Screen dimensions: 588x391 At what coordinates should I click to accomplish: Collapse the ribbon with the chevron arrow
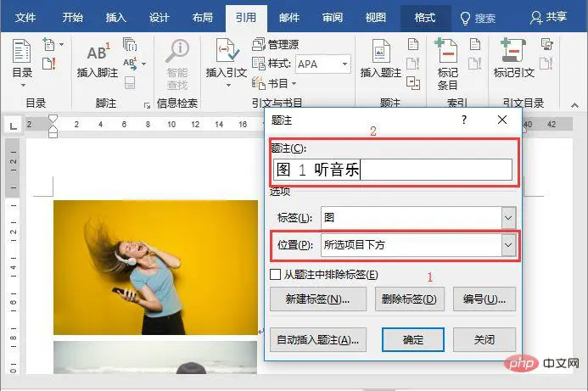tap(574, 105)
